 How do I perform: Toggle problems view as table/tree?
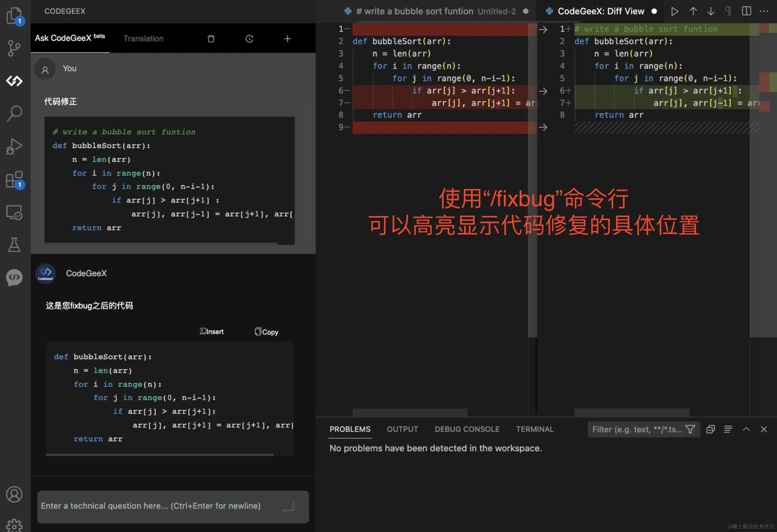coord(728,429)
